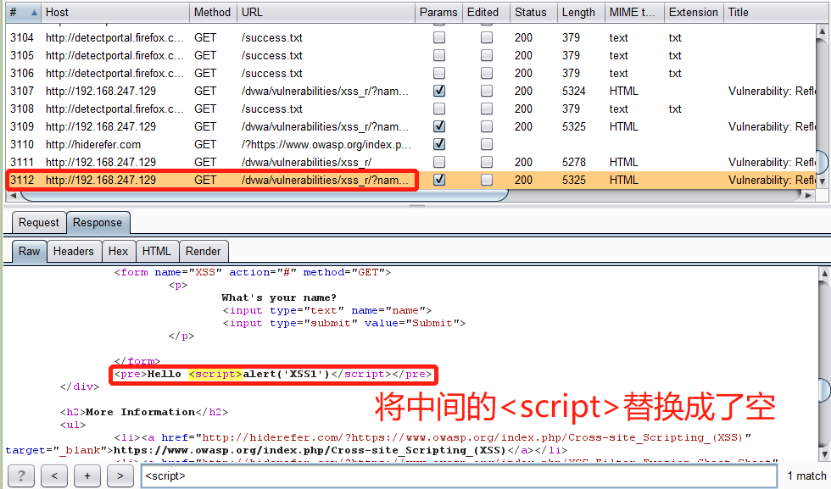Screen dimensions: 831x489
Task: Click the help question mark button
Action: 21,476
